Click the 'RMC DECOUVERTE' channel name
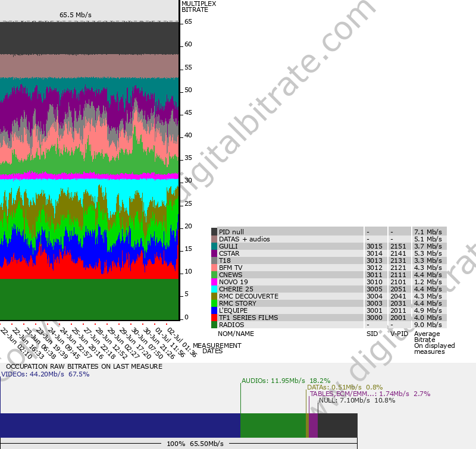This screenshot has height=449, width=476. 249,296
